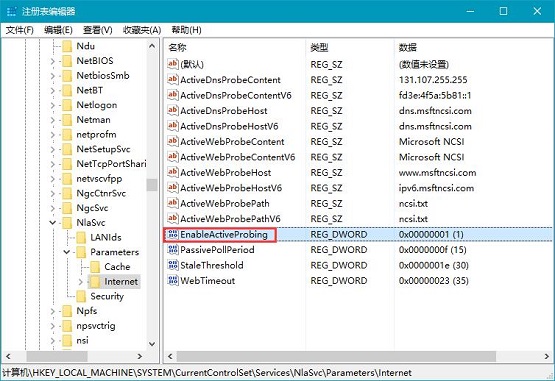This screenshot has height=381, width=555.
Task: Select the netprofm key
Action: point(96,135)
